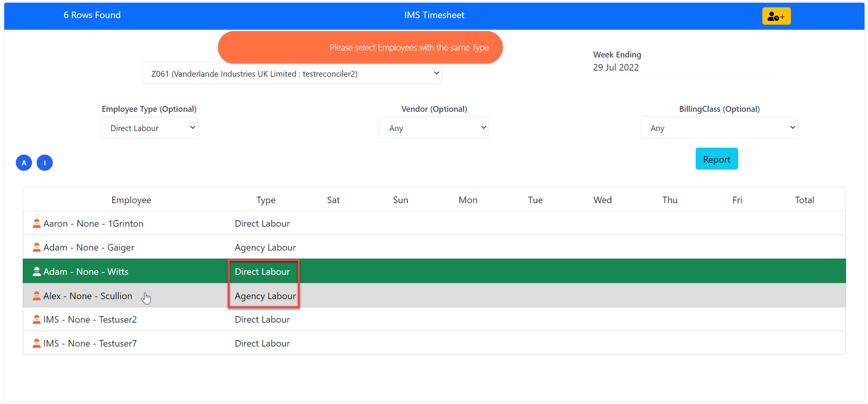The image size is (868, 404).
Task: Click Direct Labour type in Adam Witts' row
Action: tap(262, 272)
